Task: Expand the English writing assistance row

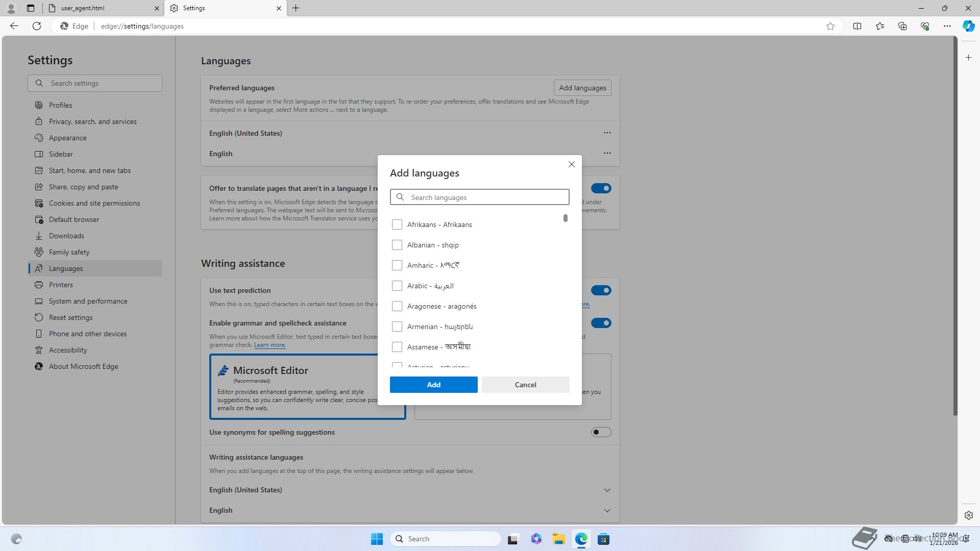Action: 607,510
